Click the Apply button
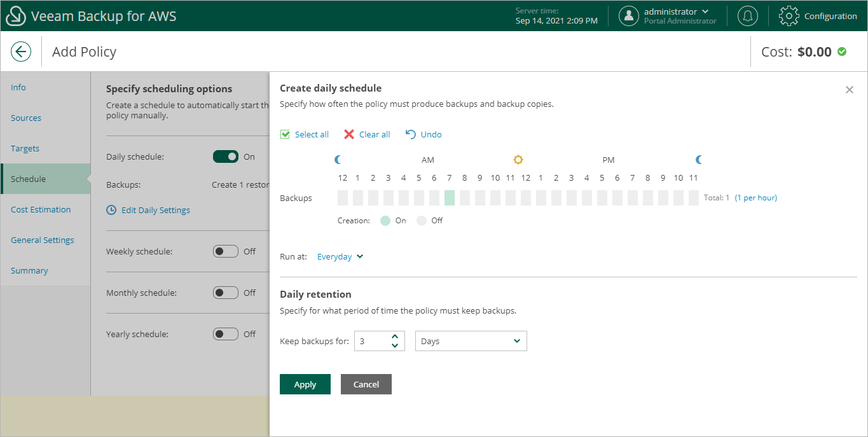Image resolution: width=868 pixels, height=437 pixels. (305, 384)
